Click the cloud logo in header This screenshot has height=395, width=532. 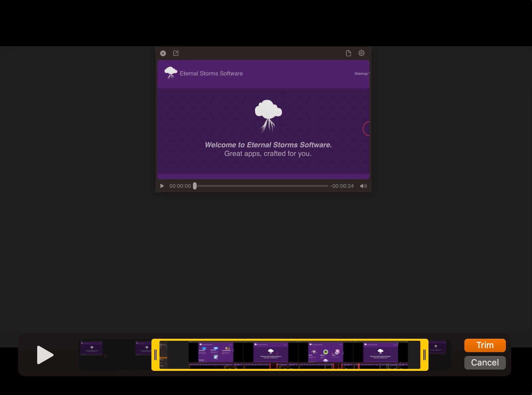171,73
